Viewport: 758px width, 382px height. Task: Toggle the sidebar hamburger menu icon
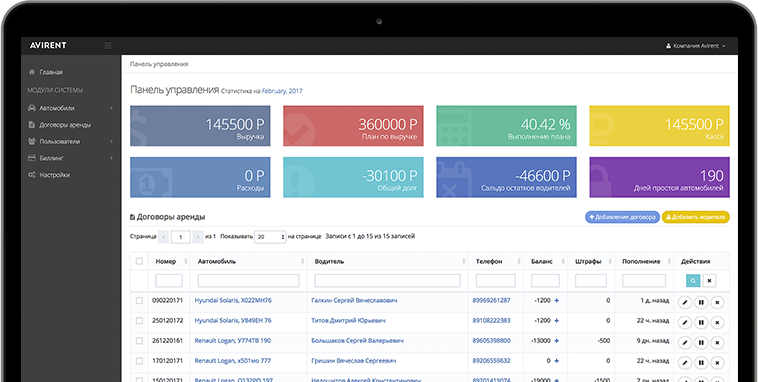tap(108, 45)
